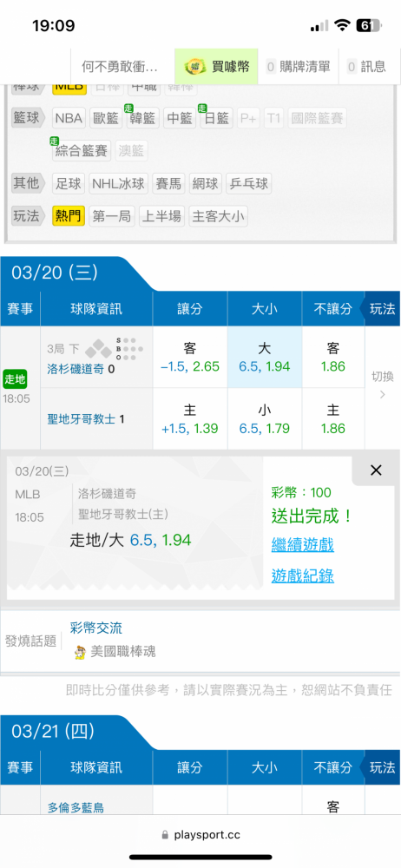This screenshot has height=868, width=401.
Task: Tap the lock icon beside playsport.cc
Action: tap(165, 834)
